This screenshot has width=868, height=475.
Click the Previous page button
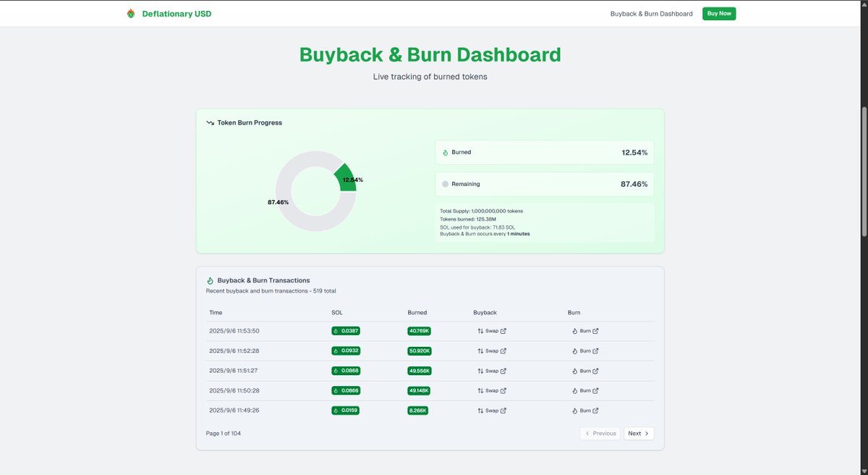600,434
